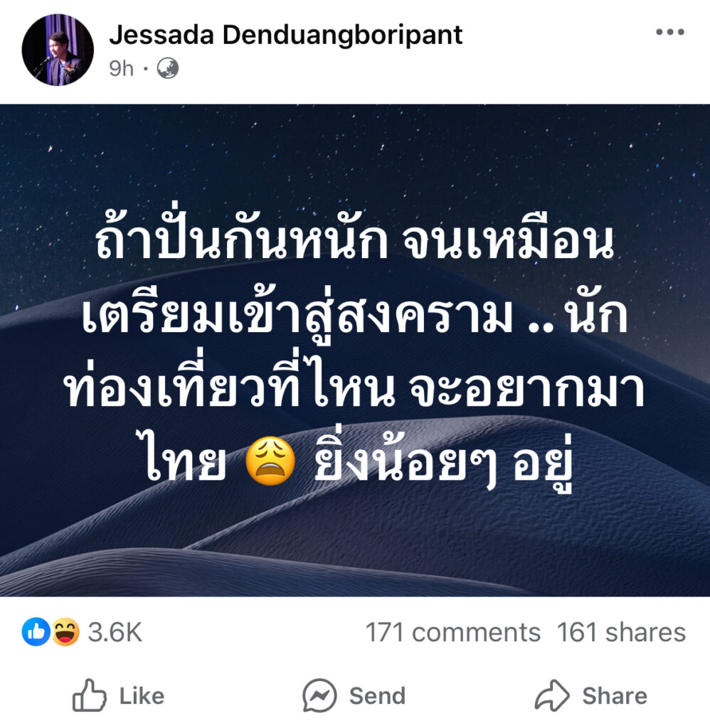The width and height of the screenshot is (710, 728).
Task: Click the Thai text line starting ถ้าปั่นกันหนัก
Action: 354,238
